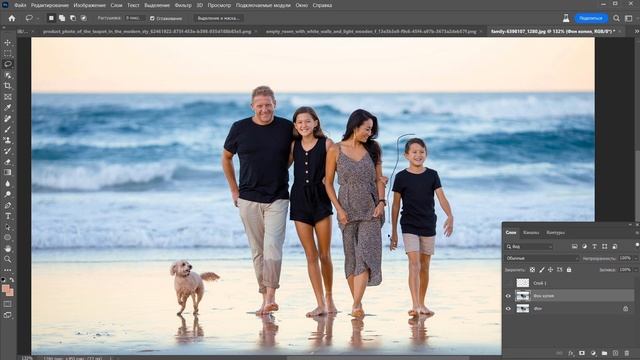
Task: Select the Rectangular Marquee tool
Action: tap(8, 53)
